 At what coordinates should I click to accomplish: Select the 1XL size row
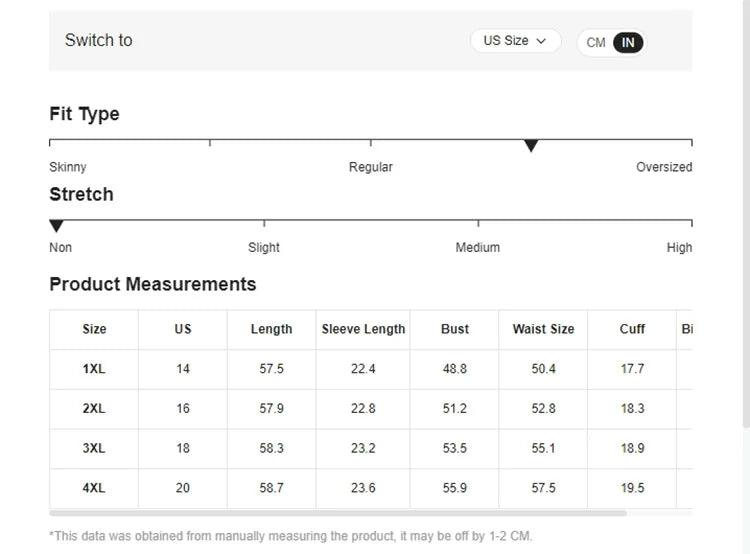94,369
